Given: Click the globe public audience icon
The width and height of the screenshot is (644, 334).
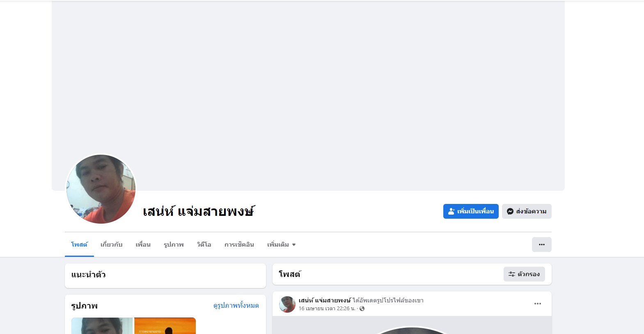Looking at the screenshot, I should [362, 309].
